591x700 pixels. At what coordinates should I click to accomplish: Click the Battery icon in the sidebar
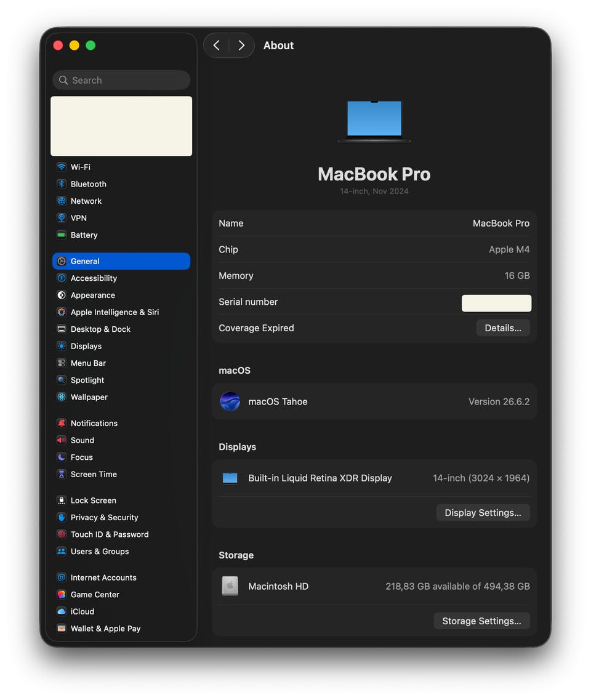tap(62, 235)
